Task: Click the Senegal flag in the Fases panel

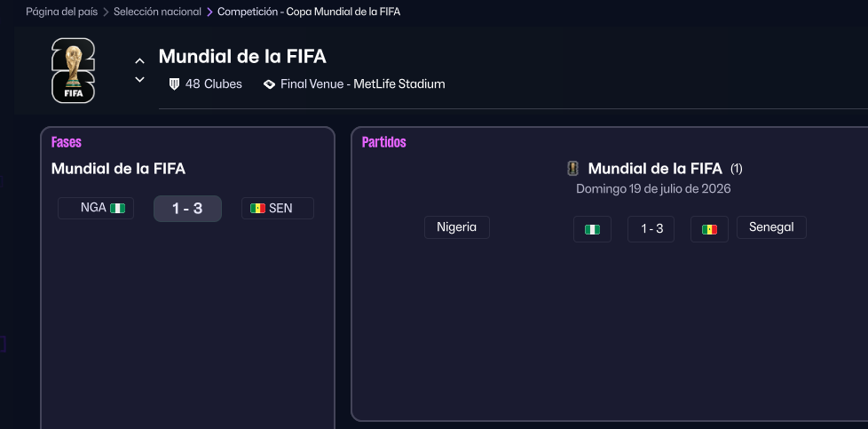Action: tap(258, 208)
